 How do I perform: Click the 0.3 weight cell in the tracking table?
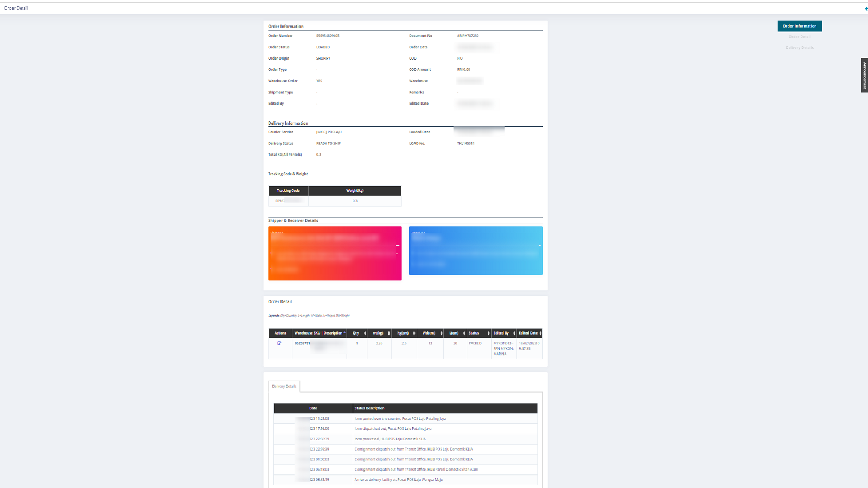tap(355, 201)
